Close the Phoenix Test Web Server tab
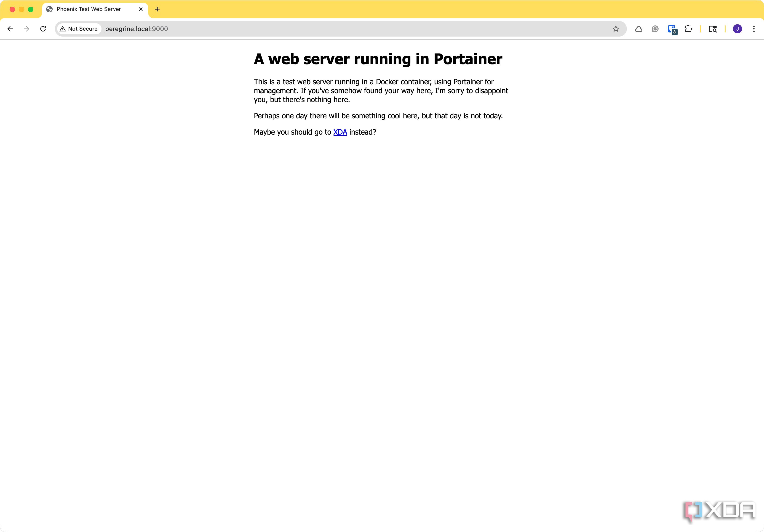764x532 pixels. click(x=141, y=9)
